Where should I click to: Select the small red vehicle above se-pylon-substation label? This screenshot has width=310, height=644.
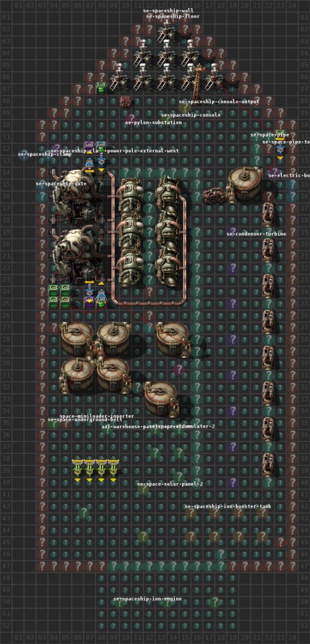point(125,101)
